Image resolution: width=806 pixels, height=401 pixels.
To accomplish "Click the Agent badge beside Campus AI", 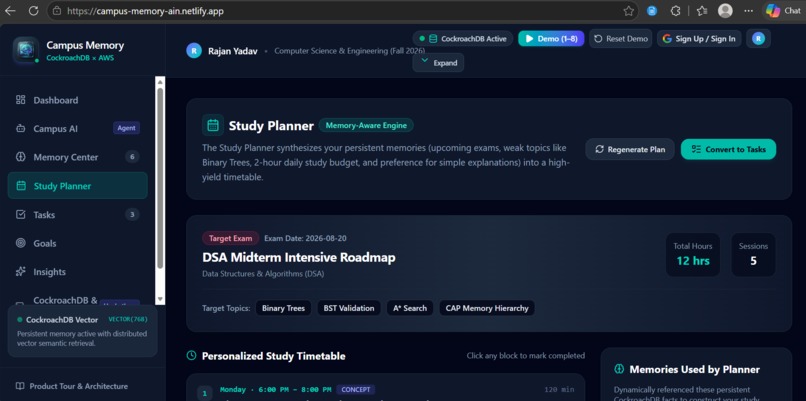I will [x=126, y=129].
